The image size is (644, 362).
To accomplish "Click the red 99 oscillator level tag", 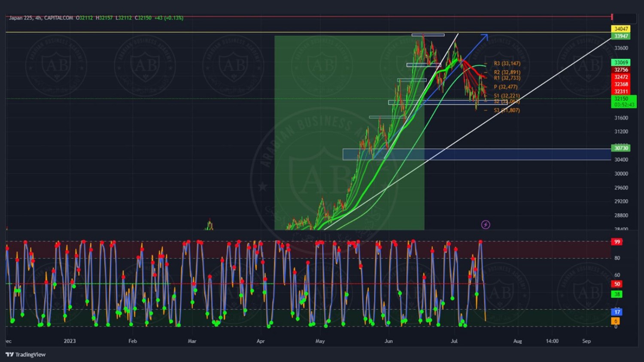I will [x=617, y=242].
